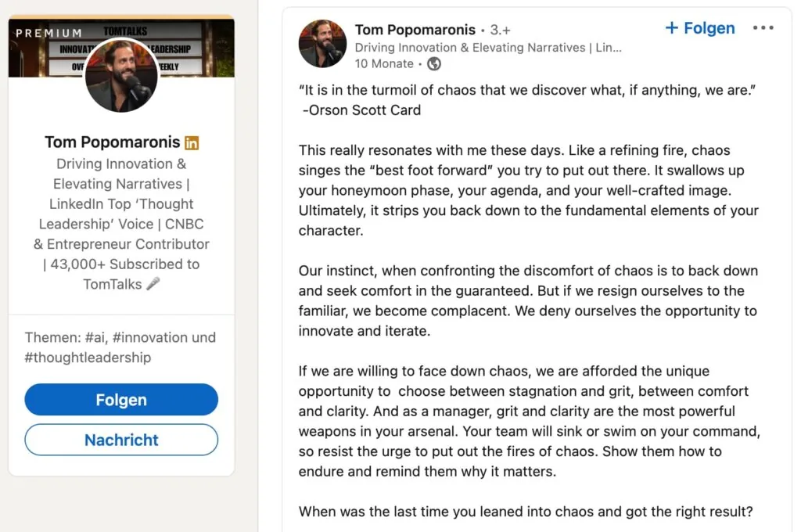Click the microphone emoji after TomTalks
This screenshot has width=801, height=532.
[x=153, y=284]
